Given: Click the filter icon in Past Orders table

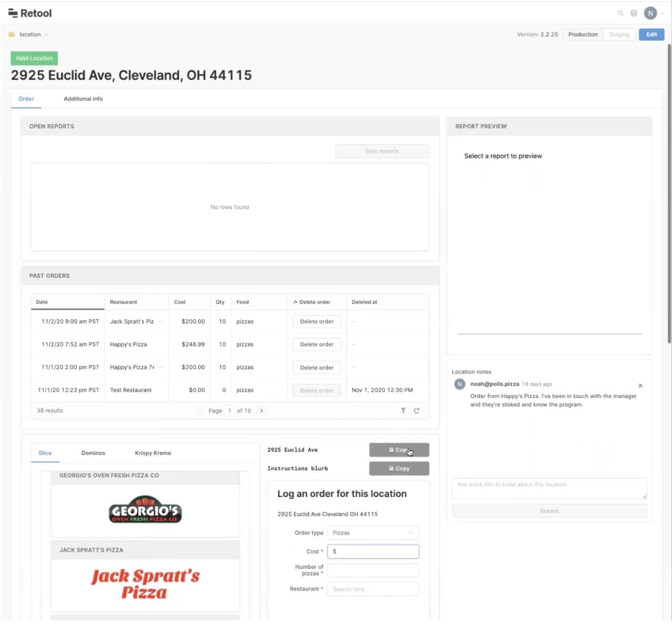Looking at the screenshot, I should pyautogui.click(x=403, y=411).
